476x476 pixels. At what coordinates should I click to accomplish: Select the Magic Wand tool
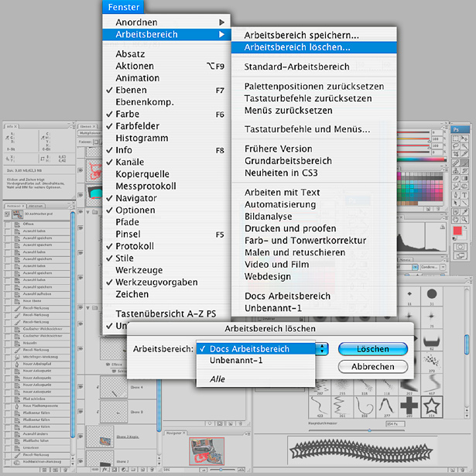pos(464,146)
